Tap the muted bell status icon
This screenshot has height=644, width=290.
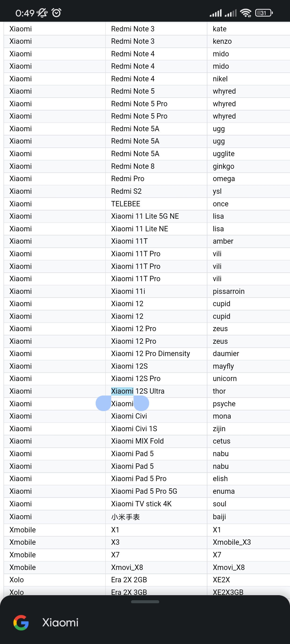click(42, 13)
